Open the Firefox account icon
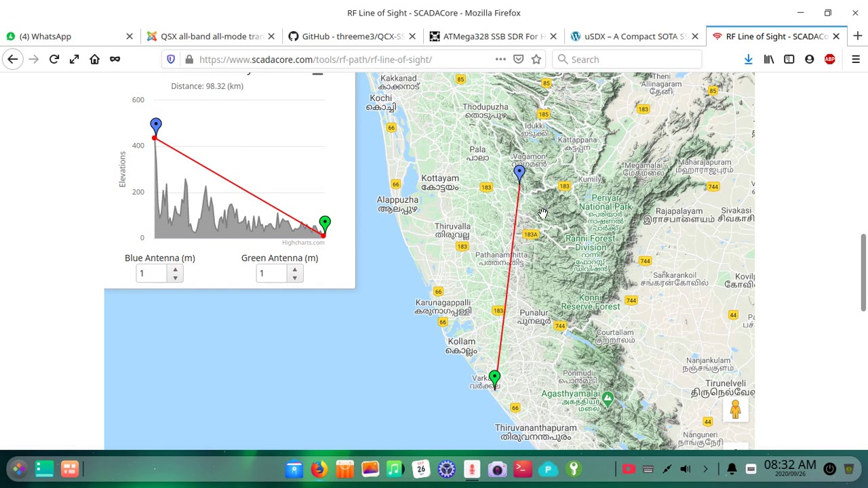The width and height of the screenshot is (868, 488). pyautogui.click(x=810, y=60)
